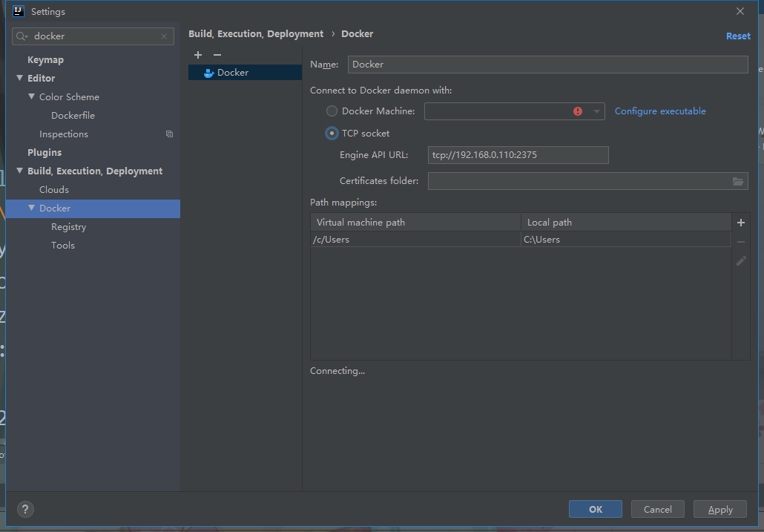Click the Configure executable link
This screenshot has width=764, height=532.
tap(660, 111)
